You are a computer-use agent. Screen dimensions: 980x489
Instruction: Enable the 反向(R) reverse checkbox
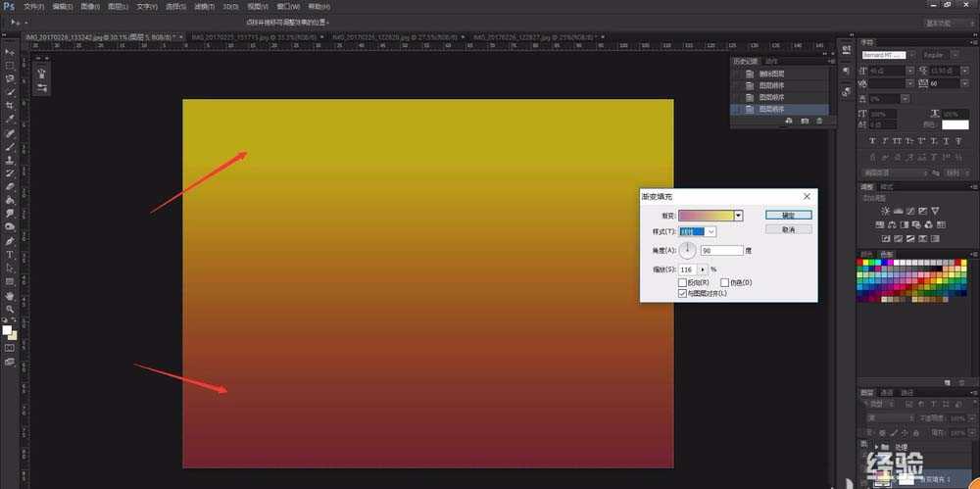[683, 282]
